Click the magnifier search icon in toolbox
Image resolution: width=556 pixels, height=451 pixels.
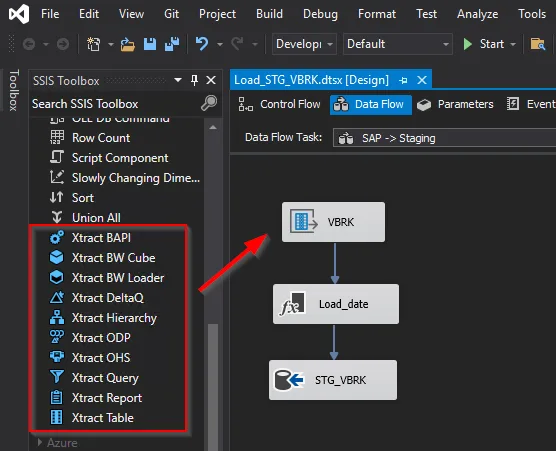pos(209,103)
